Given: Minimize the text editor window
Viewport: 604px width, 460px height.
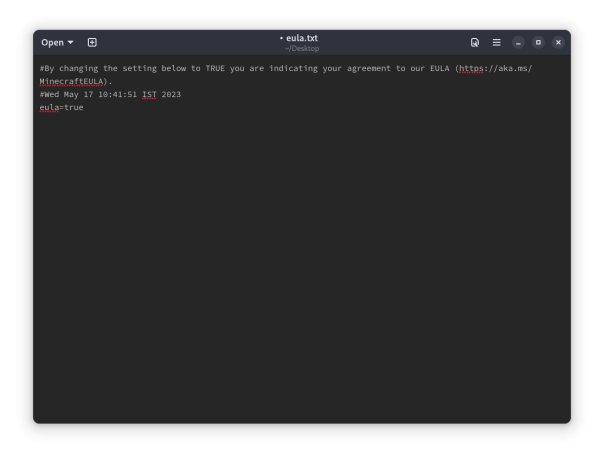Looking at the screenshot, I should click(518, 42).
